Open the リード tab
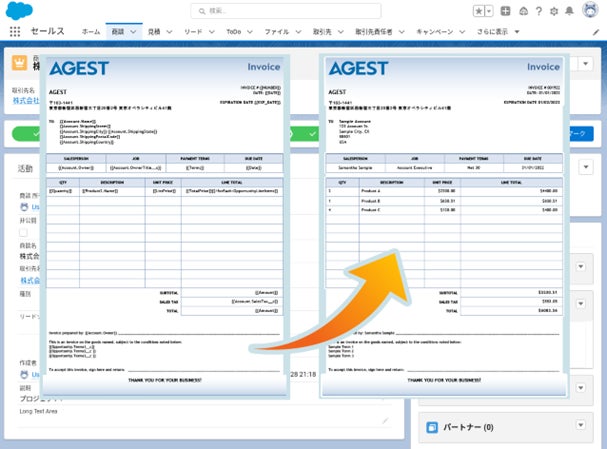The width and height of the screenshot is (607, 449). (x=193, y=32)
